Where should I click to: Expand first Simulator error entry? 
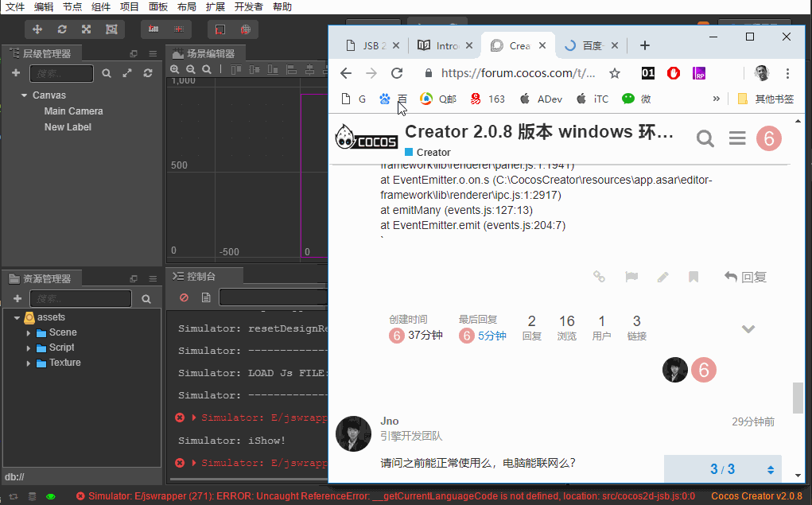point(194,418)
